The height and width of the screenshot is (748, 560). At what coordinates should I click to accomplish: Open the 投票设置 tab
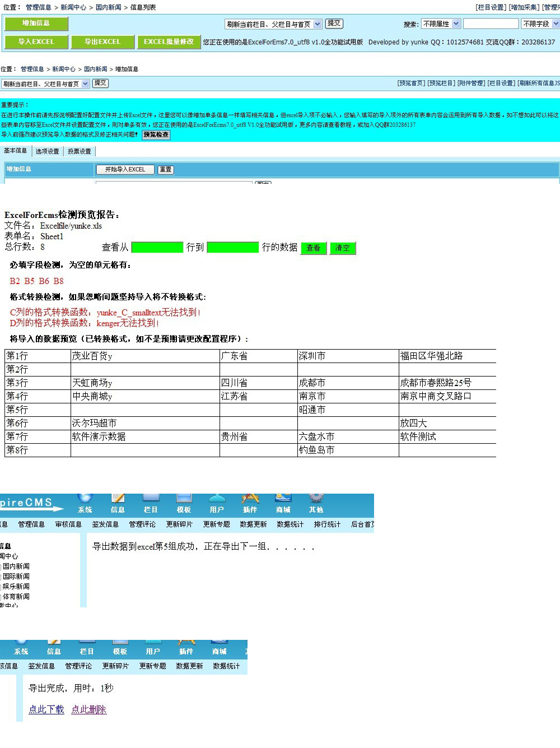pos(80,151)
